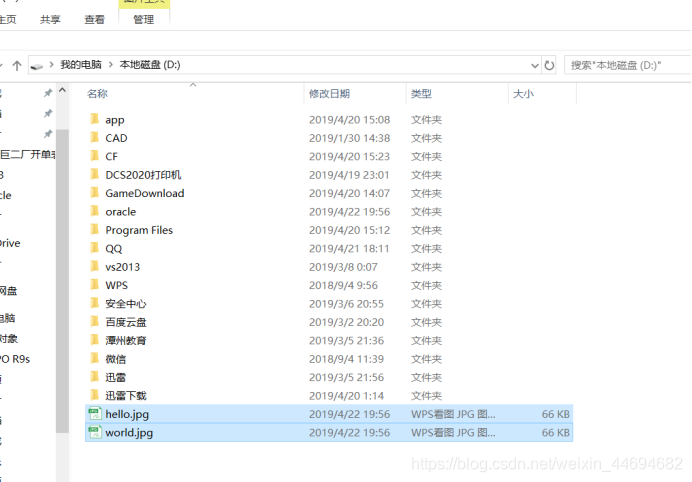Screen dimensions: 692x482
Task: Select the 安全中心 folder icon
Action: point(94,303)
